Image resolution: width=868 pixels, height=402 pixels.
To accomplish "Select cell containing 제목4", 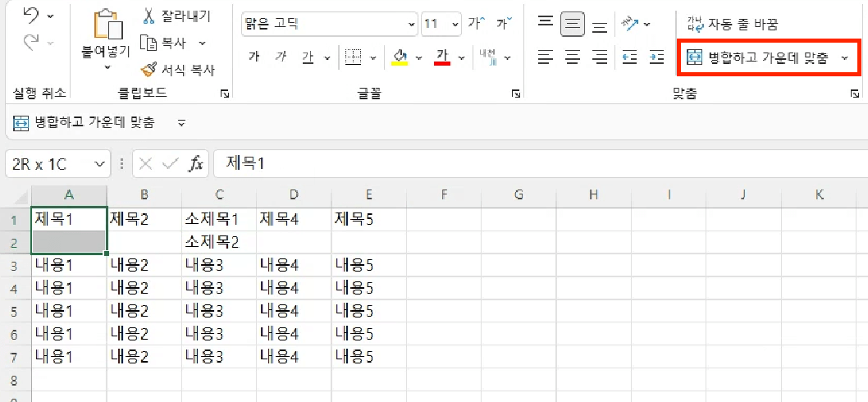I will tap(294, 220).
